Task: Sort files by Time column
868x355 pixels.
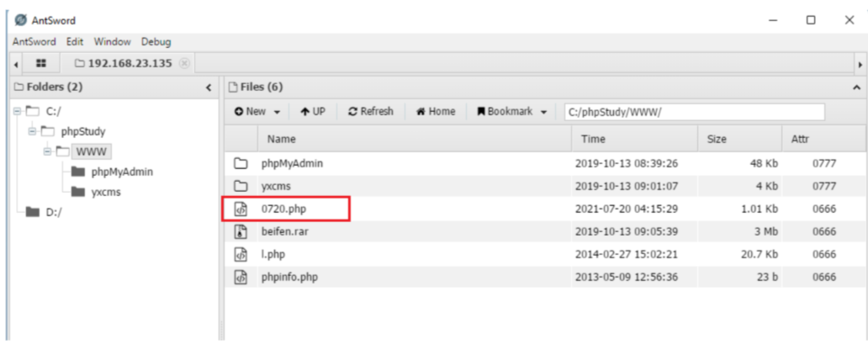Action: pos(634,139)
